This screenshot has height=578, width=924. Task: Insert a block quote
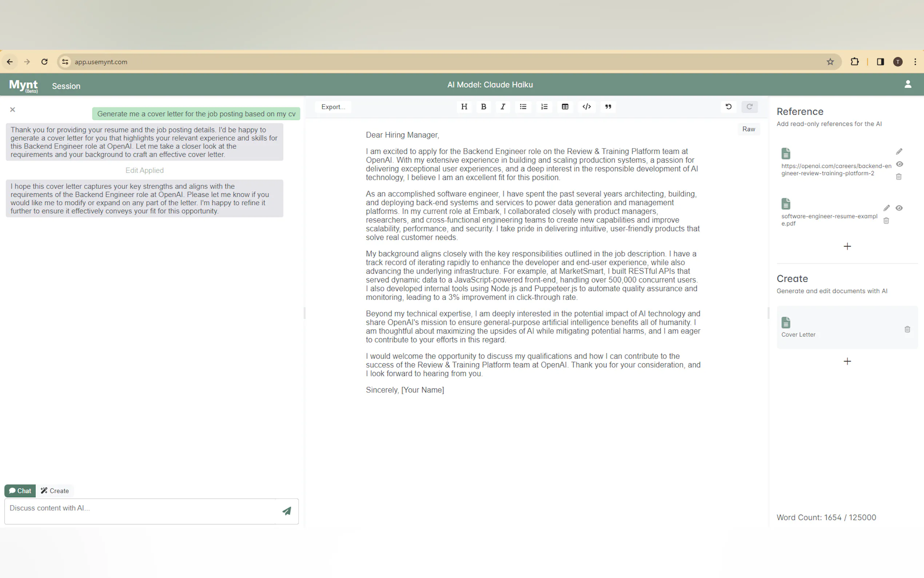coord(608,107)
